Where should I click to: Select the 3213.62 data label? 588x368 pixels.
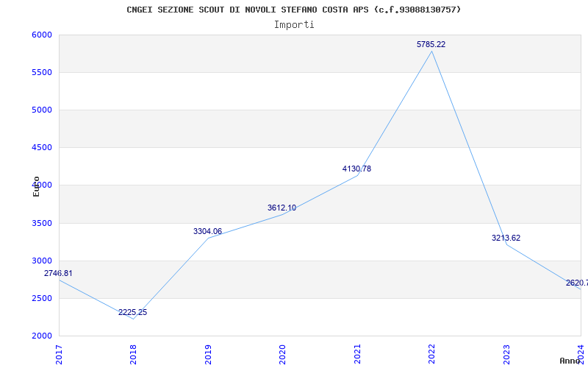point(506,238)
